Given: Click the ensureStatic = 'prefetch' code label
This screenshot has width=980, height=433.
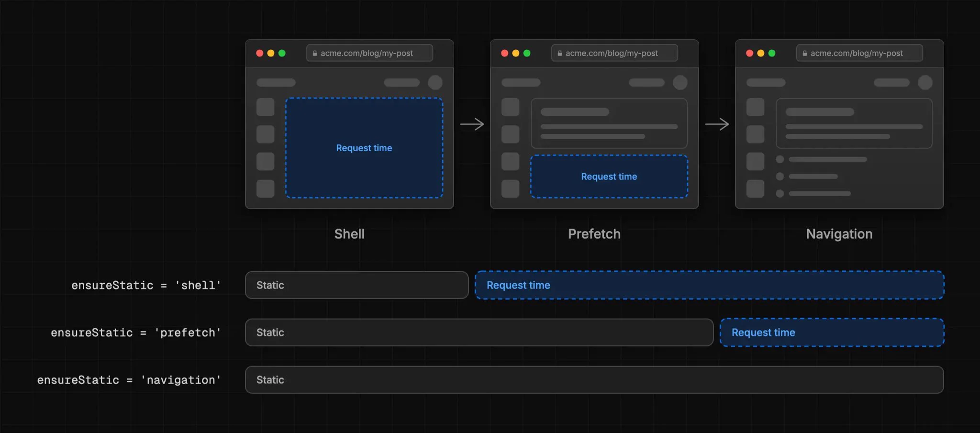Looking at the screenshot, I should pyautogui.click(x=136, y=333).
